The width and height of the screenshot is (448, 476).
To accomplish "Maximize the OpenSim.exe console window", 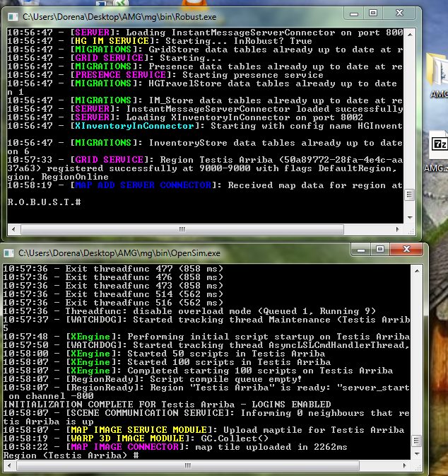I will pos(379,250).
